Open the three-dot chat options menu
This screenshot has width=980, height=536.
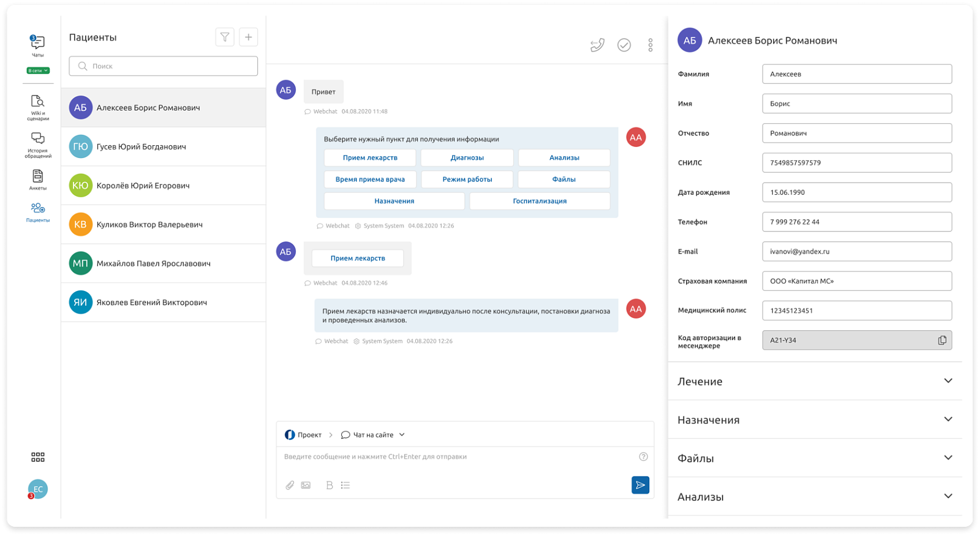click(650, 45)
